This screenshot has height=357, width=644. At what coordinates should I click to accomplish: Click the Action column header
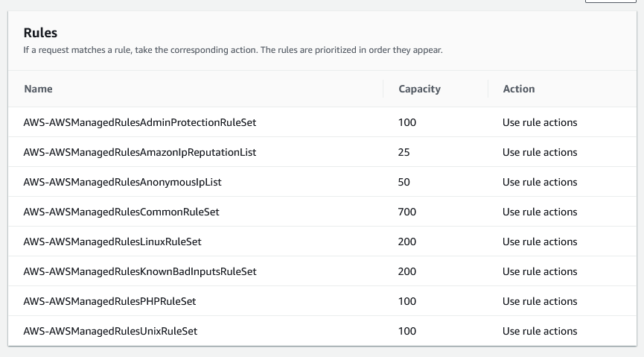tap(518, 89)
